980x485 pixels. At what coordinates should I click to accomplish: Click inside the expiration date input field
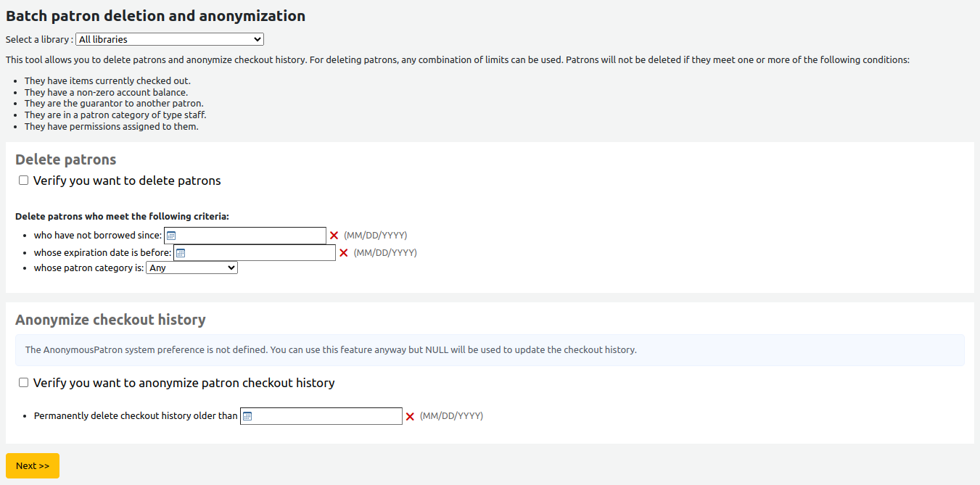(x=261, y=252)
